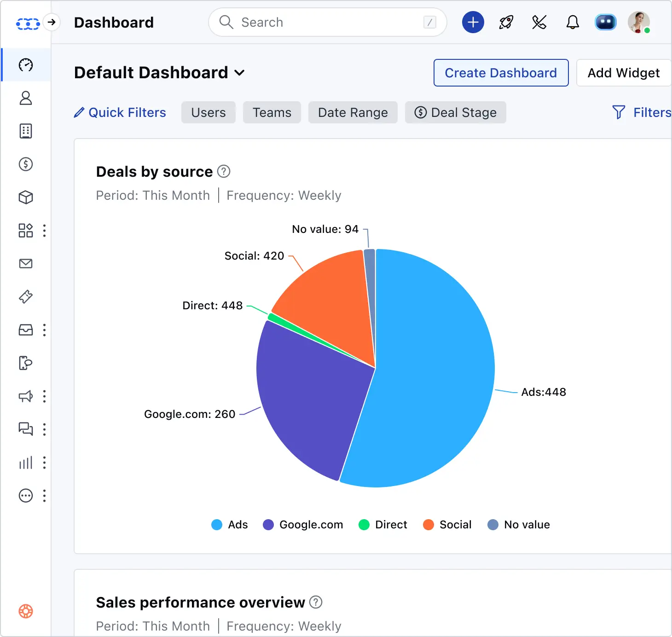Open the campaigns megaphone icon

26,396
